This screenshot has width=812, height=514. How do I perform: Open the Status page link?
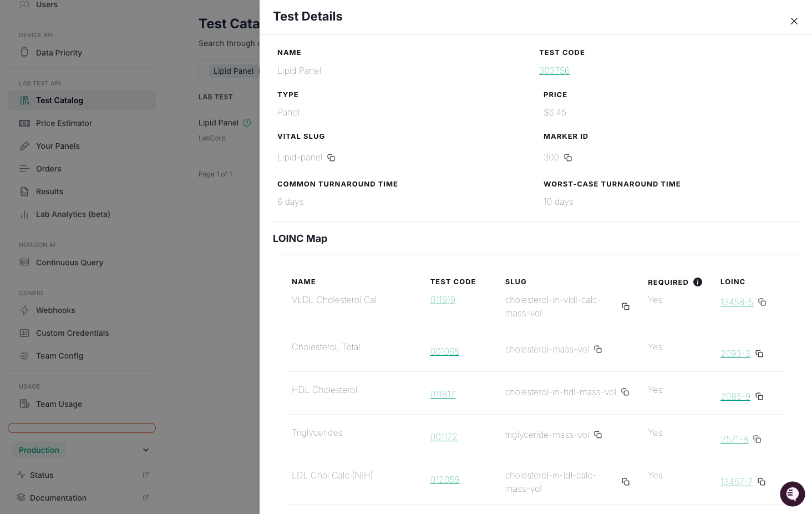click(x=42, y=475)
